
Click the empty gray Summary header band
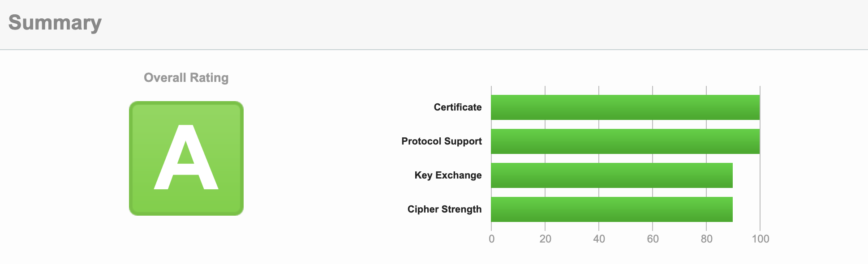448,24
